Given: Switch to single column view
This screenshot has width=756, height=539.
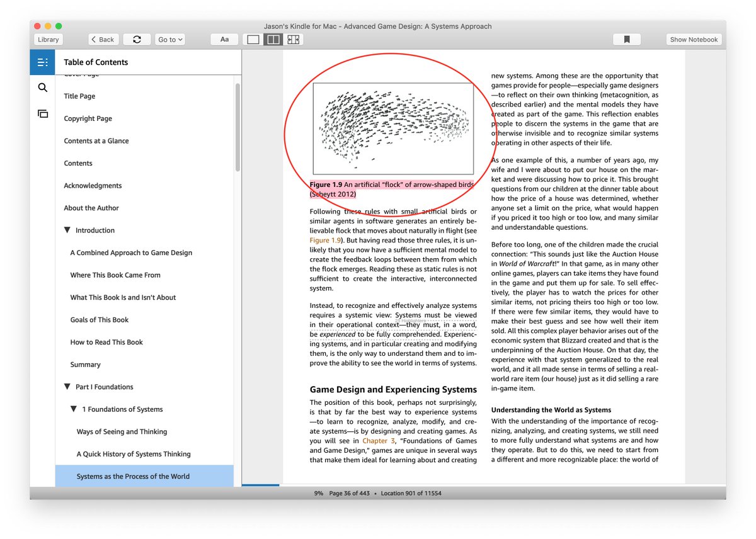Looking at the screenshot, I should 253,39.
